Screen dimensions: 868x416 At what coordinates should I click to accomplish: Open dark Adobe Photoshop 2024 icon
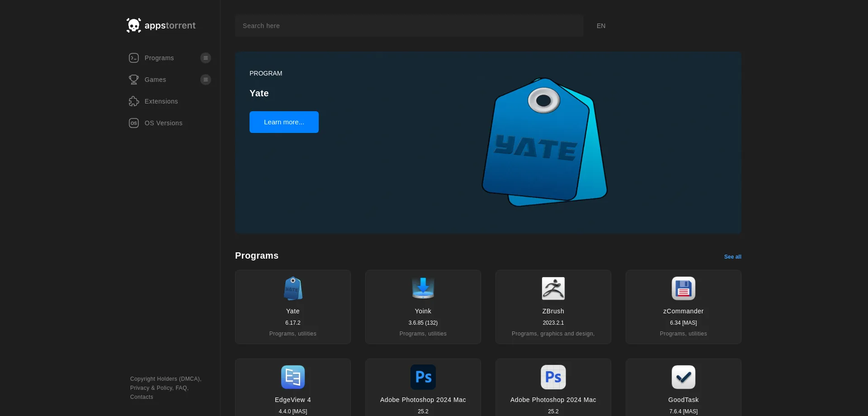(423, 377)
